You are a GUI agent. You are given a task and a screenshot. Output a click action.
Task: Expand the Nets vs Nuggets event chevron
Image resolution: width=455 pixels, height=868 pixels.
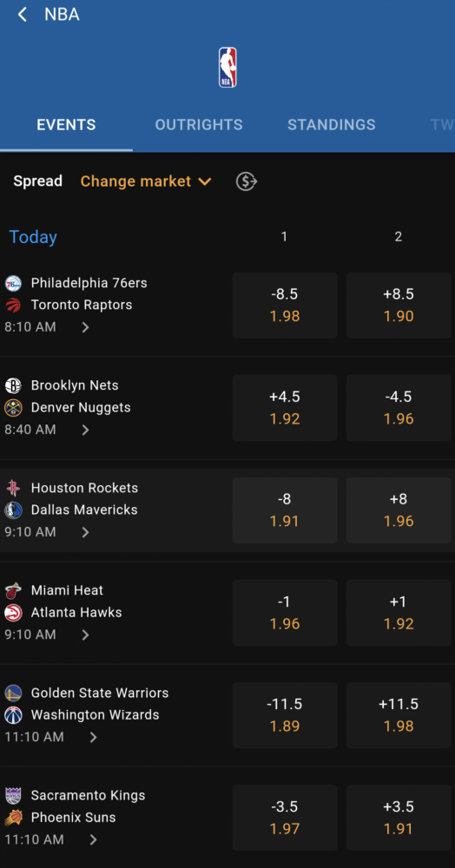coord(85,430)
